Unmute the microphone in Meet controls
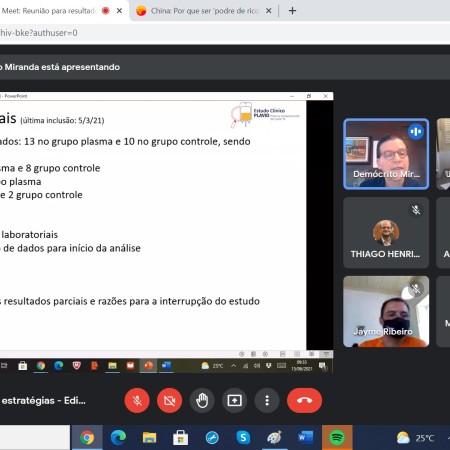 click(137, 400)
